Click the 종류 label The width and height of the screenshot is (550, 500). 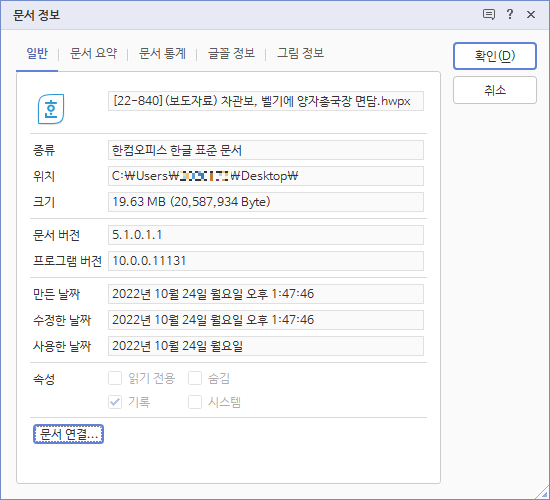[x=44, y=151]
